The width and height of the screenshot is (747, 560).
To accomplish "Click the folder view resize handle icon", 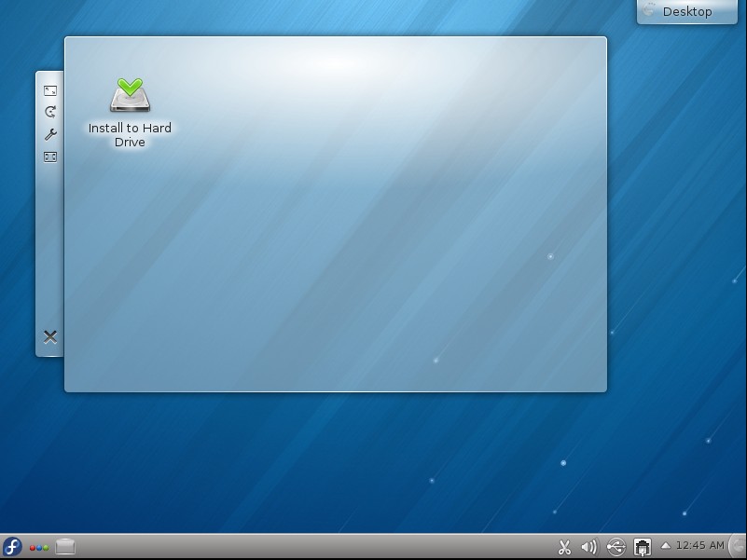I will pyautogui.click(x=50, y=90).
